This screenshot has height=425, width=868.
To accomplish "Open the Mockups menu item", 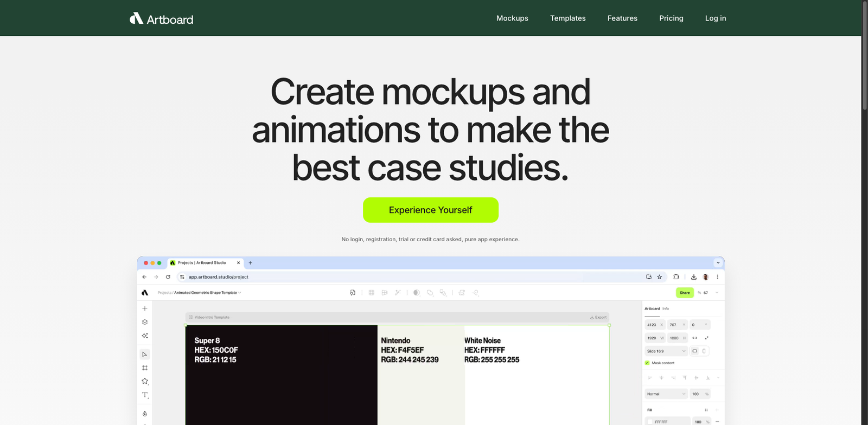I will coord(512,18).
